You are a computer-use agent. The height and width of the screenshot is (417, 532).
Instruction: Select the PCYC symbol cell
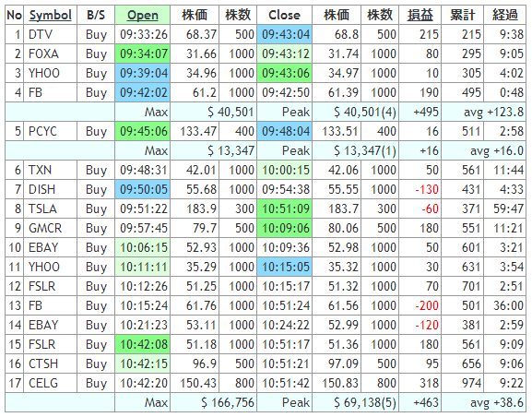click(50, 131)
